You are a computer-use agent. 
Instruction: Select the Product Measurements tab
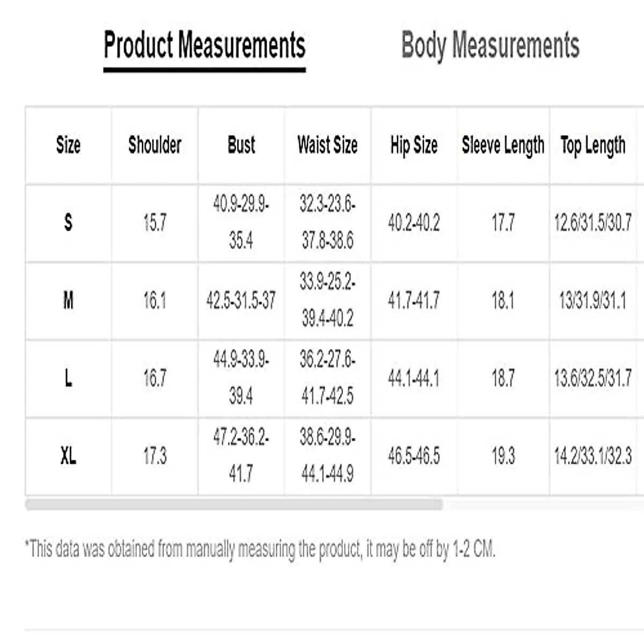204,45
